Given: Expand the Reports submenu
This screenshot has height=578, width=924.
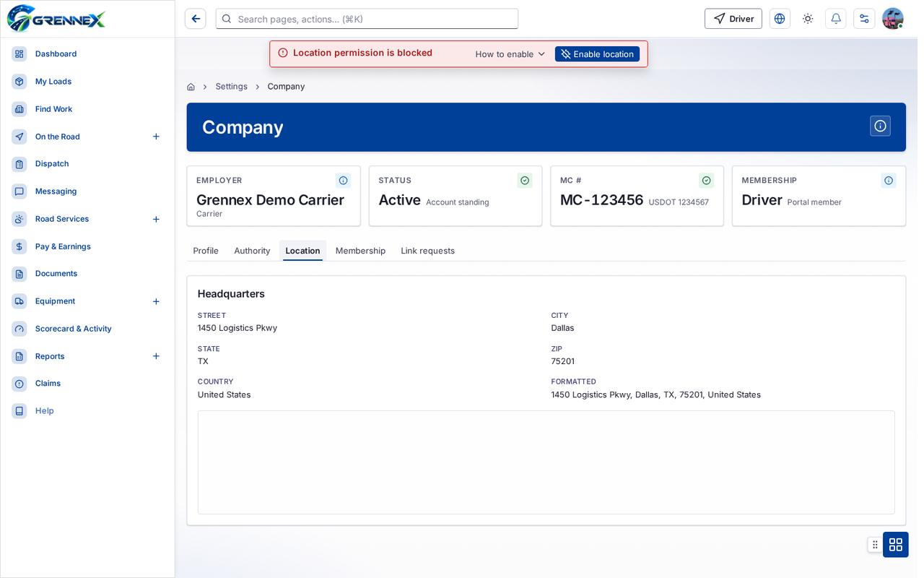Looking at the screenshot, I should [x=156, y=356].
